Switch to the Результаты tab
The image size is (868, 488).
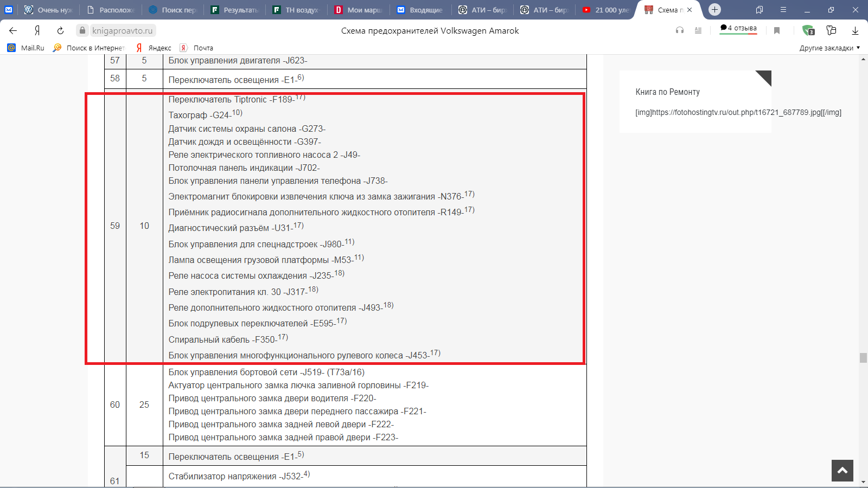(235, 10)
